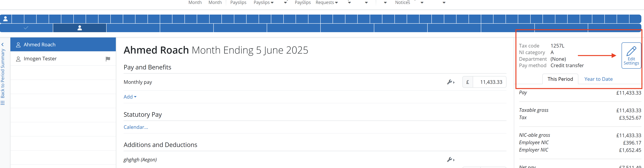Click the person icon beside Imogen Tester
Screen dimensions: 644x168
[18, 59]
